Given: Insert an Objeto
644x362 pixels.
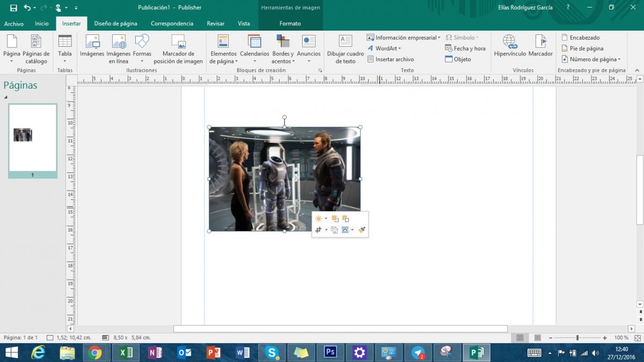Looking at the screenshot, I should (458, 59).
